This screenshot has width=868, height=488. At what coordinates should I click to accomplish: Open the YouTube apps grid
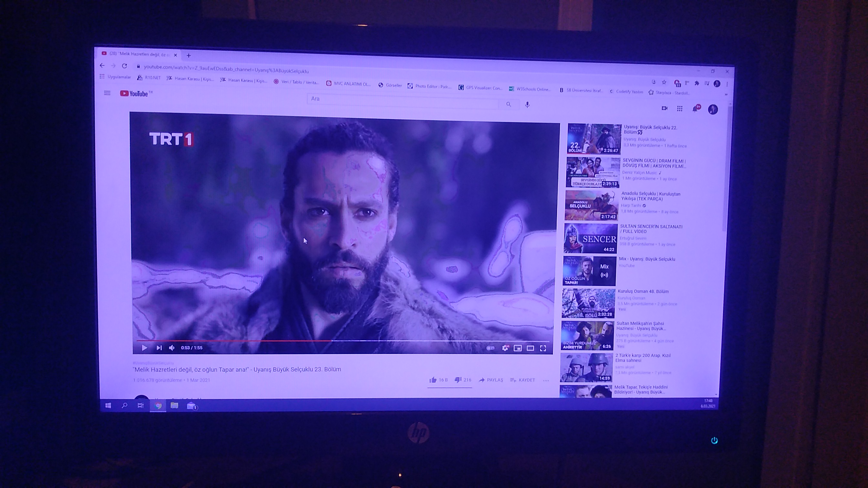[680, 108]
